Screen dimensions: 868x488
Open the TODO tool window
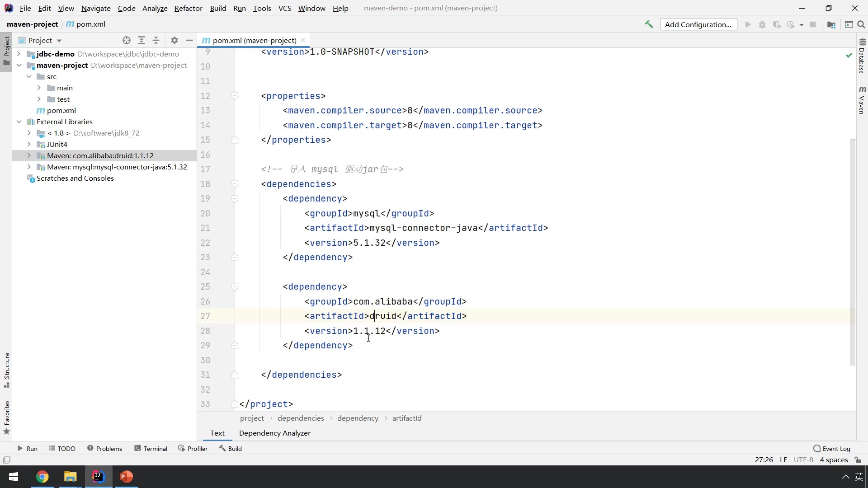click(x=62, y=448)
